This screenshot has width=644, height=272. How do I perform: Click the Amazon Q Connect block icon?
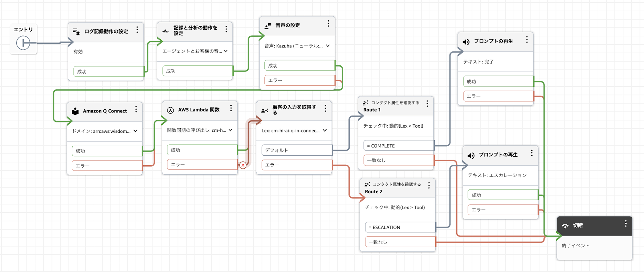point(75,111)
